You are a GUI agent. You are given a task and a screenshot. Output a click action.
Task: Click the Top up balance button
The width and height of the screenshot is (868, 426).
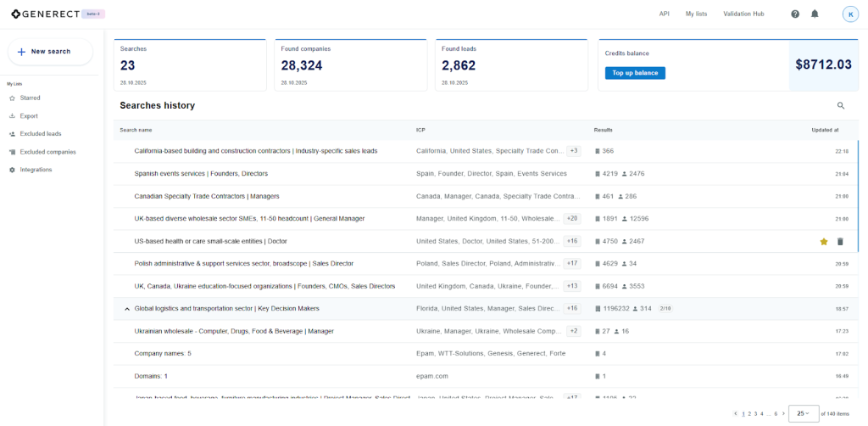pyautogui.click(x=635, y=73)
